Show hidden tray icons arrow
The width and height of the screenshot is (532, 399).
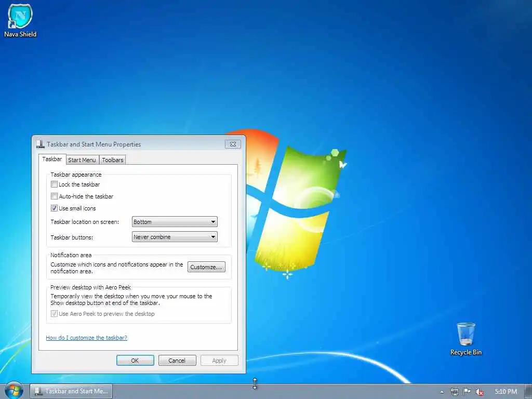point(442,392)
